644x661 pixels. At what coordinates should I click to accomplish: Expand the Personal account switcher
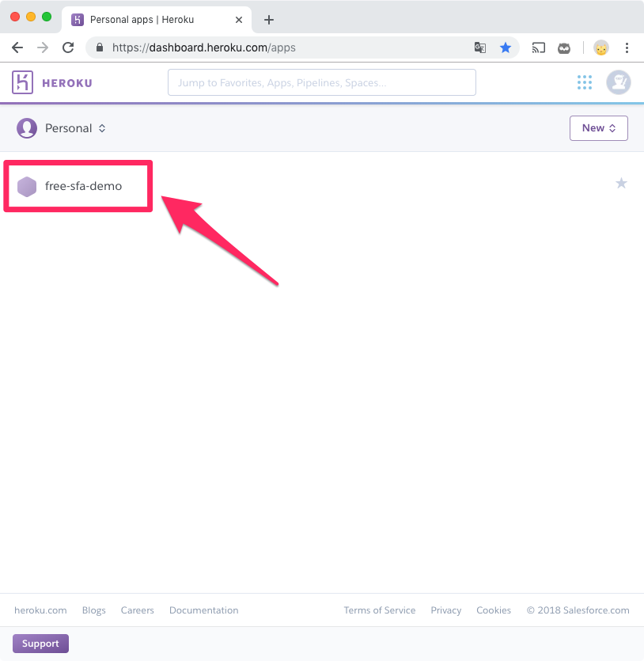(x=75, y=128)
